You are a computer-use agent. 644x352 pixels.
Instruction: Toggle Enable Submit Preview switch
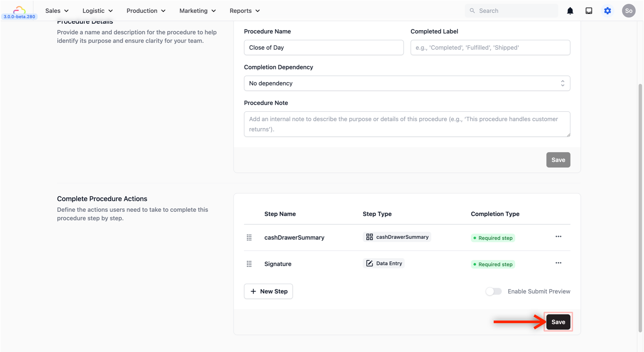pyautogui.click(x=493, y=291)
